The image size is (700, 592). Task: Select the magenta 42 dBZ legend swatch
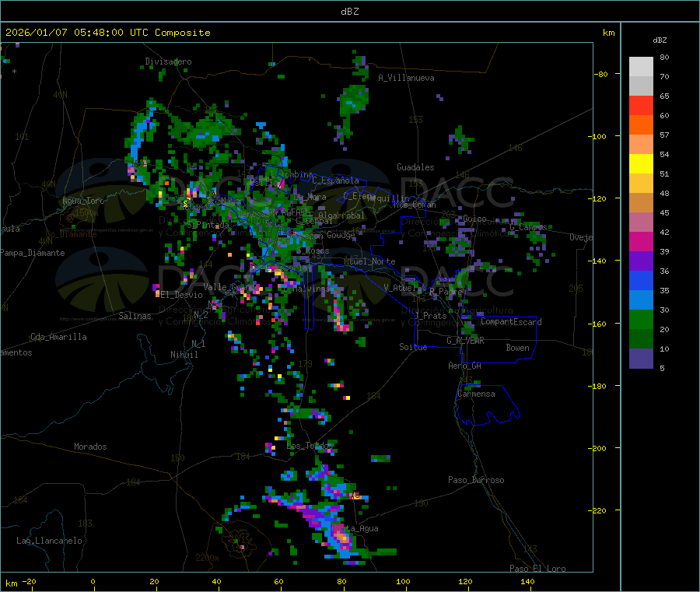pyautogui.click(x=641, y=241)
